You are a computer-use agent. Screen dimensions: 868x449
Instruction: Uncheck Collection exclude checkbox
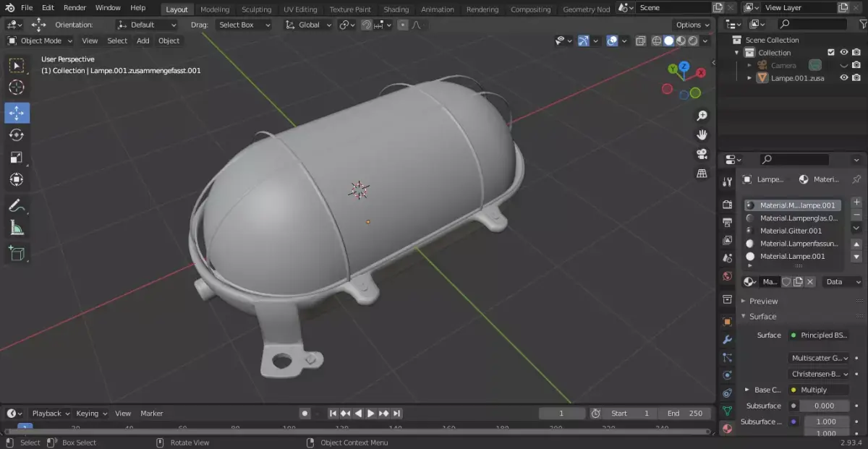point(830,52)
